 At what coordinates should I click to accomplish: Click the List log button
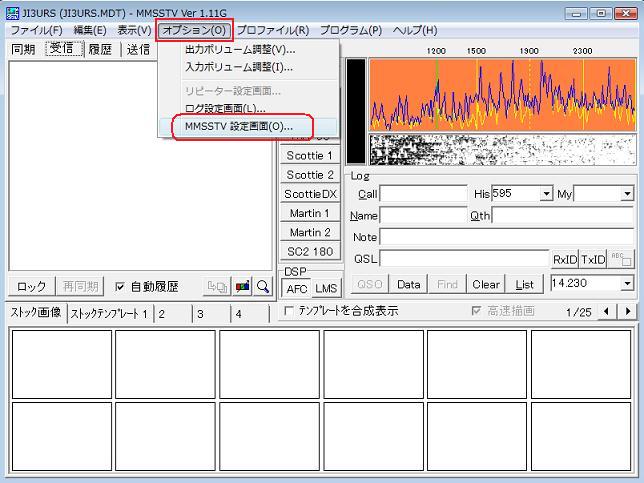[x=524, y=284]
